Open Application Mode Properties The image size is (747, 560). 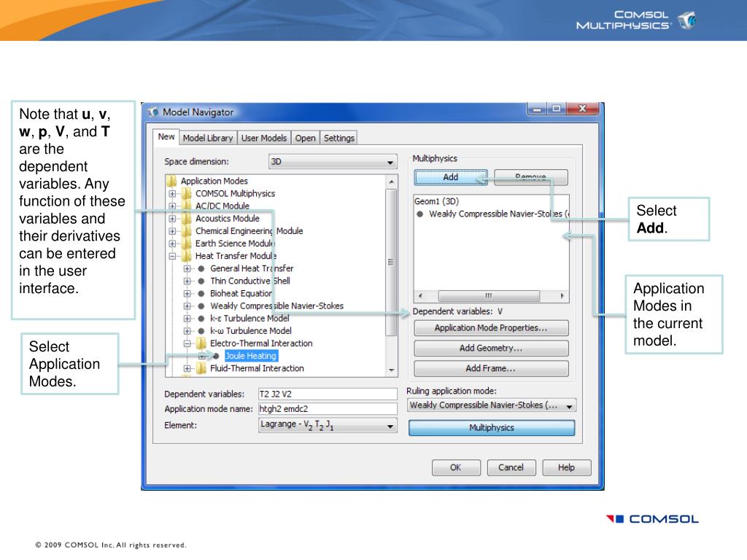[491, 328]
